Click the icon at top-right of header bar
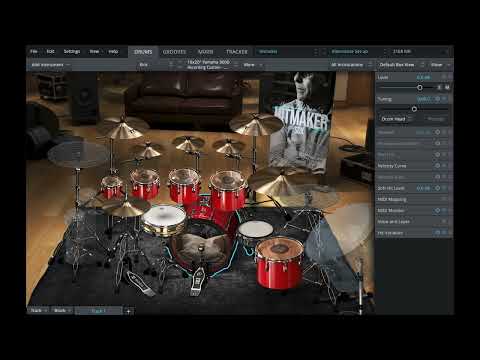Image resolution: width=480 pixels, height=360 pixels. tap(445, 52)
